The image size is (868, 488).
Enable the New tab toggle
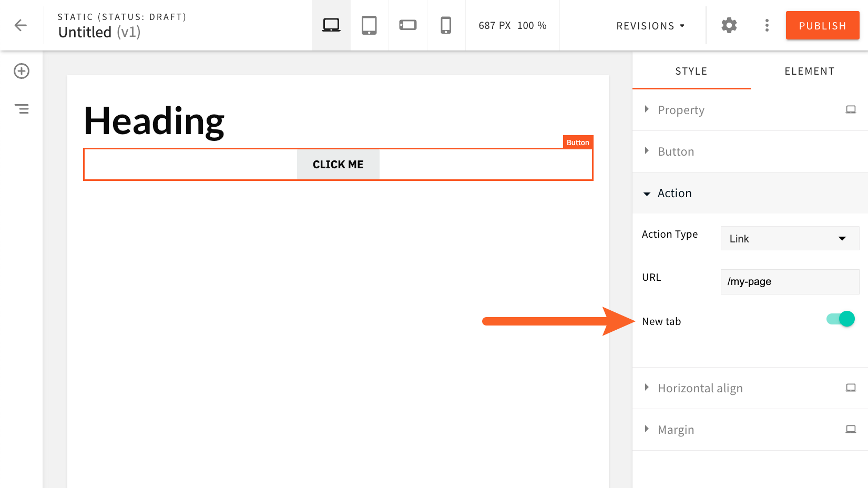(x=840, y=319)
